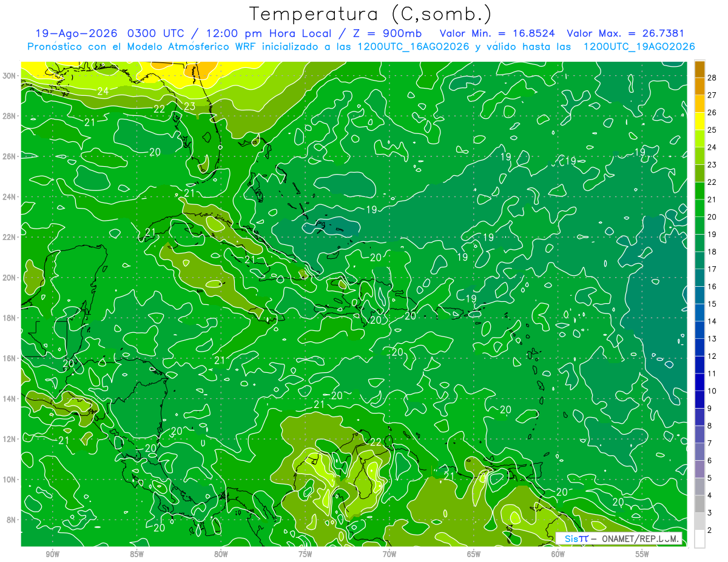Click the 16N latitude axis label

click(10, 358)
